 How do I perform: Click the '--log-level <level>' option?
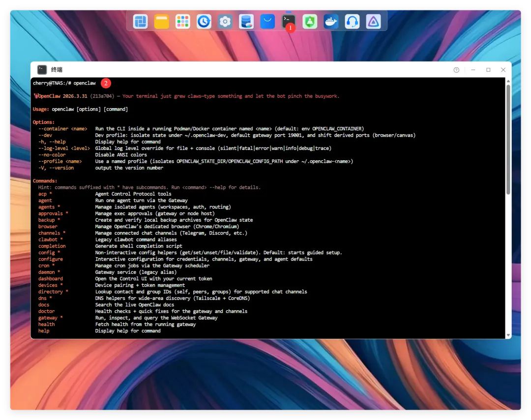tap(64, 149)
